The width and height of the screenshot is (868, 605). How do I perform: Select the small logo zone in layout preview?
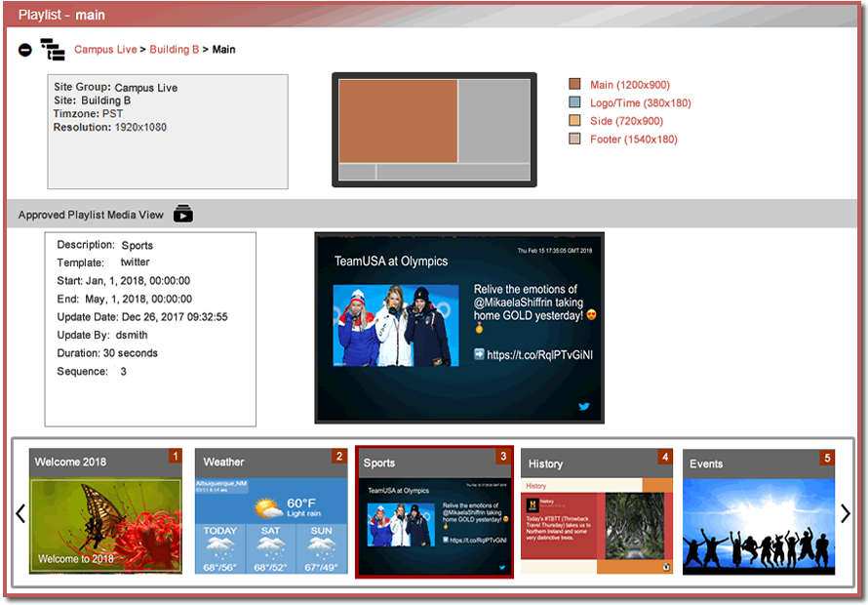point(357,172)
